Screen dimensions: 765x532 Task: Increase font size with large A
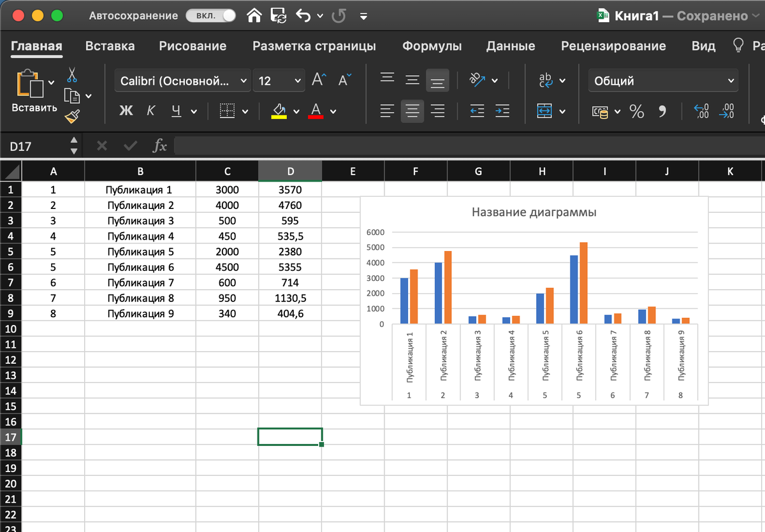pyautogui.click(x=319, y=80)
